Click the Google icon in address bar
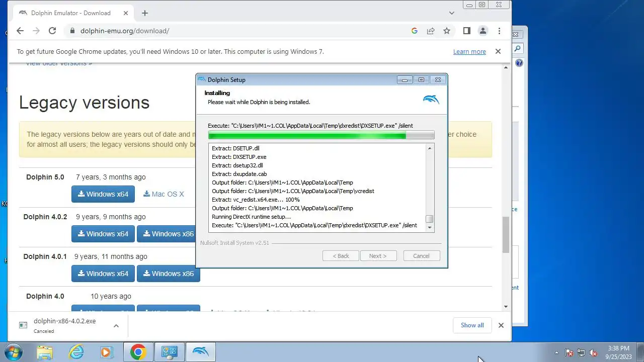Screen dimensions: 644x362 point(415,31)
